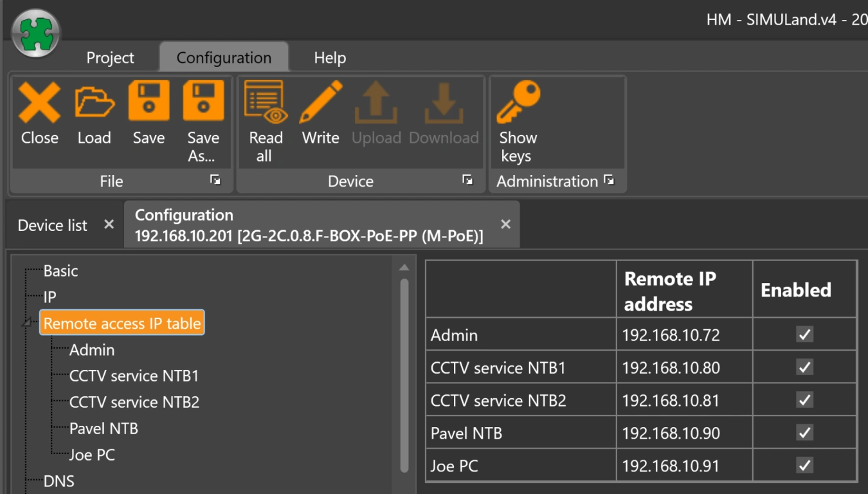Uncheck Enabled for CCTV service NTB1
The width and height of the screenshot is (868, 494).
coord(804,367)
